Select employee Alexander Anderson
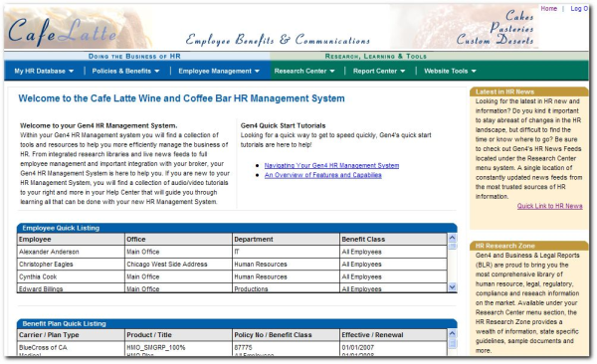Image resolution: width=597 pixels, height=364 pixels. click(49, 252)
